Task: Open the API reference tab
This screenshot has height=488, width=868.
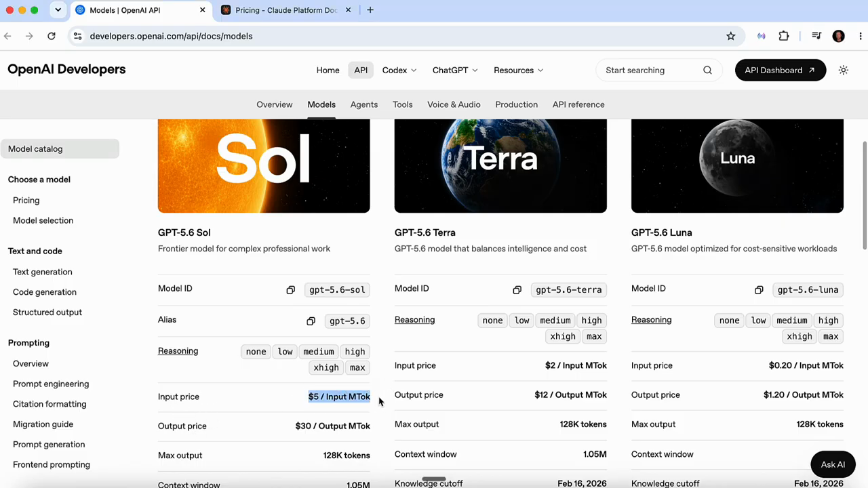Action: coord(578,104)
